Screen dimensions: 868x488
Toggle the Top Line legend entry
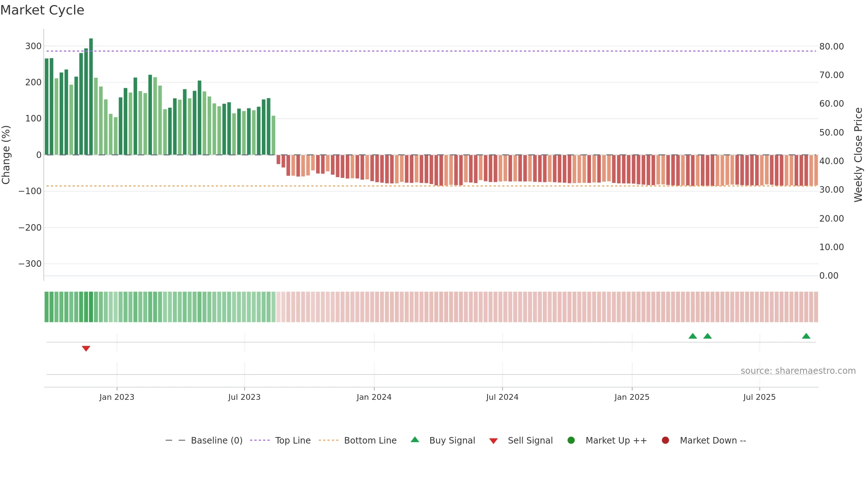[x=280, y=440]
